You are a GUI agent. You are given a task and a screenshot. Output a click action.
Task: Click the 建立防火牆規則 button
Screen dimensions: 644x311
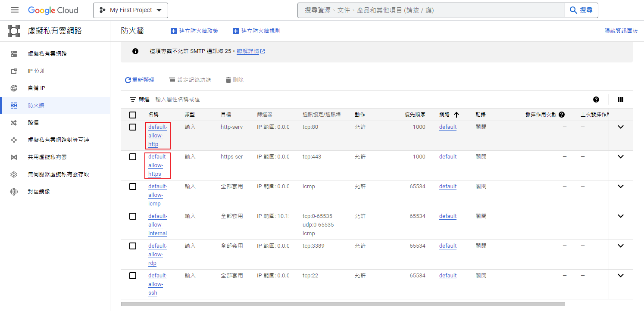click(256, 31)
